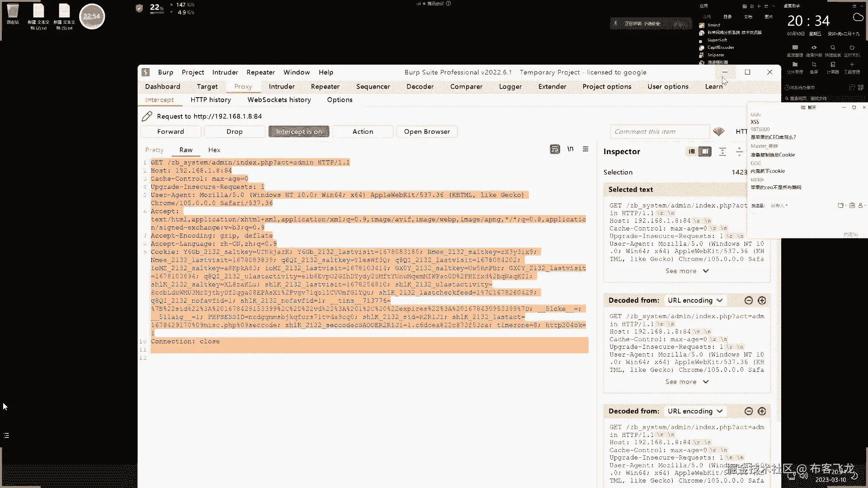868x488 pixels.
Task: Click the Forward button
Action: click(x=170, y=131)
